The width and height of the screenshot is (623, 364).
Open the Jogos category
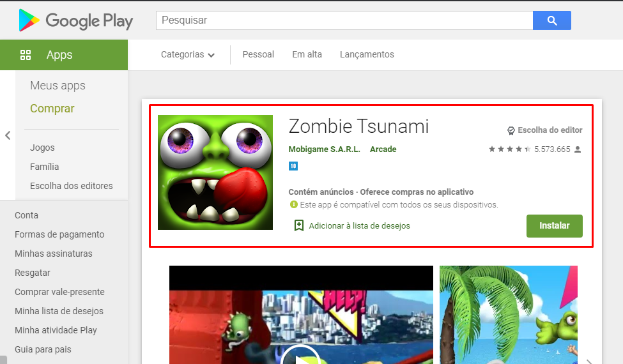pyautogui.click(x=42, y=148)
